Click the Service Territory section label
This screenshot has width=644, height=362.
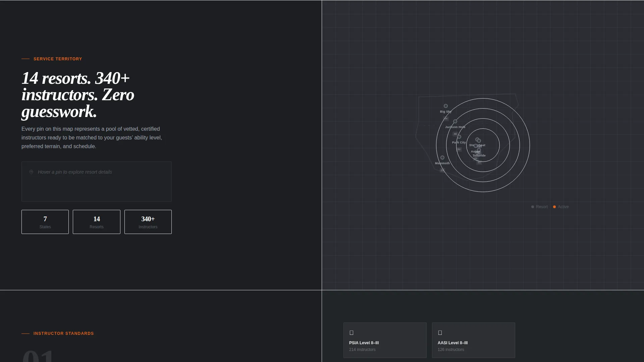pos(58,59)
